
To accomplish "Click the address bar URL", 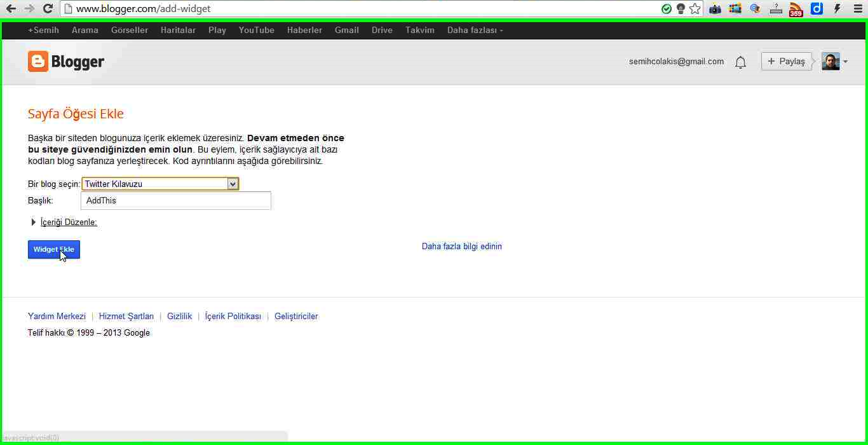I will (x=144, y=9).
